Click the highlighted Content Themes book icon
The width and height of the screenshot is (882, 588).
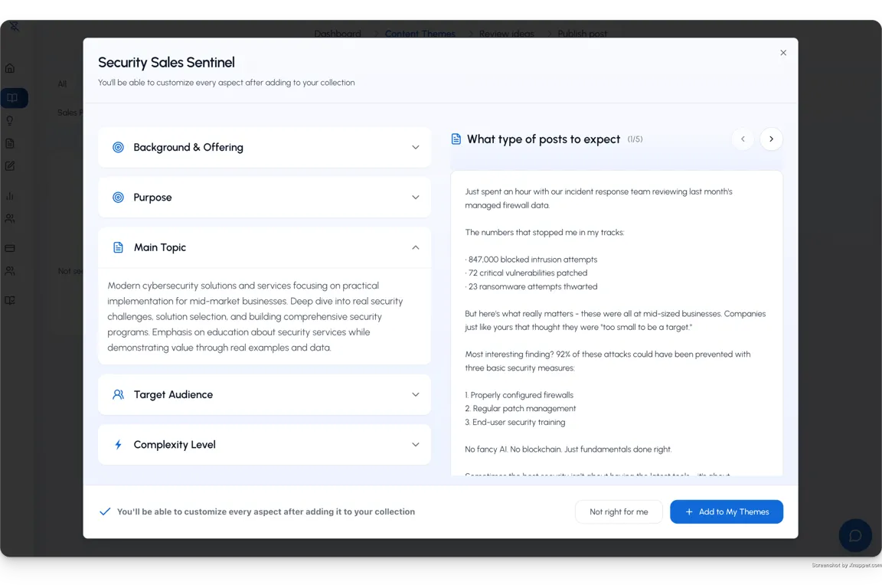point(11,98)
